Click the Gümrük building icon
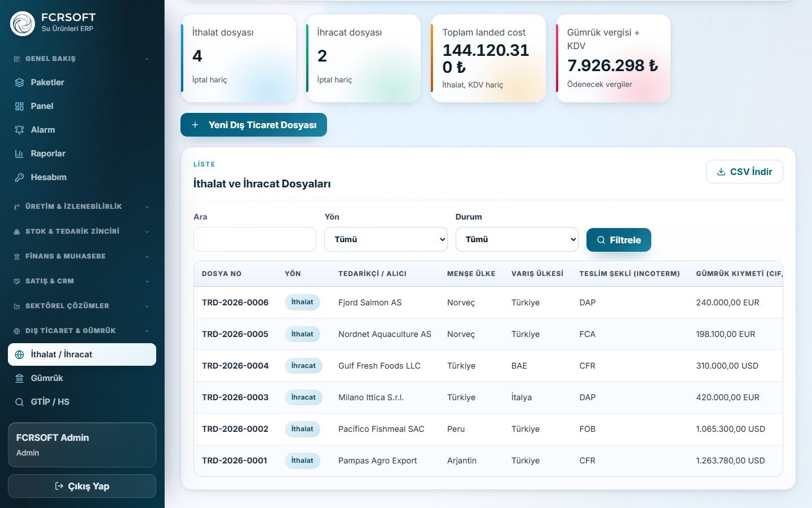This screenshot has width=812, height=508. click(x=19, y=378)
